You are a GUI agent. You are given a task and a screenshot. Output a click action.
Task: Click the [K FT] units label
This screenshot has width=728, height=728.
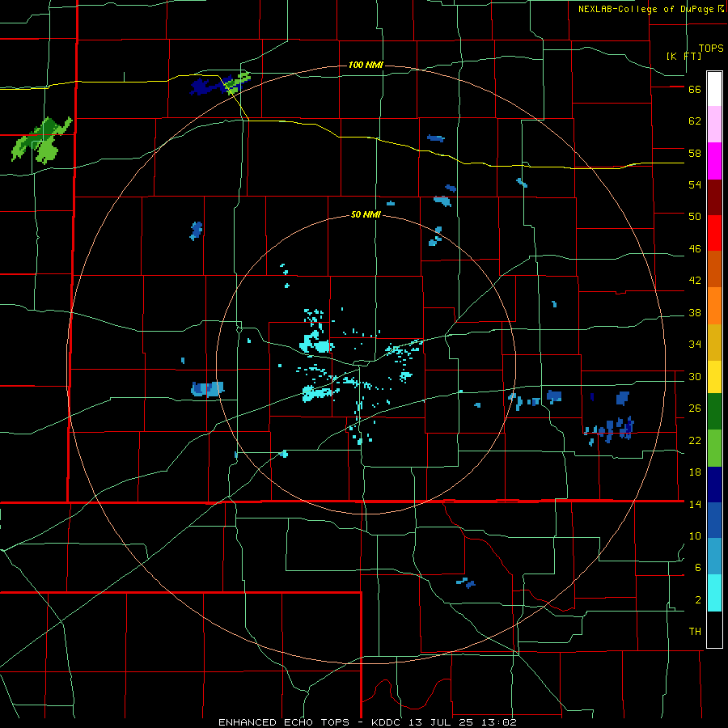684,57
